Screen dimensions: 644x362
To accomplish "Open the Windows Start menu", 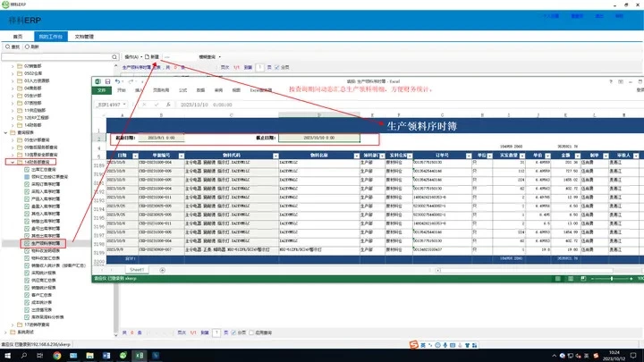I will click(x=7, y=354).
